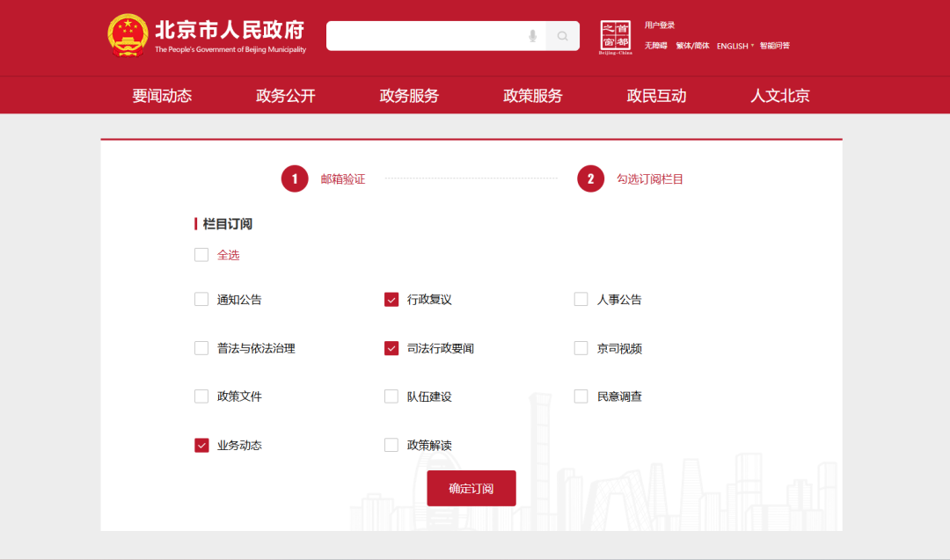Enable the 人事公告 checkbox
The image size is (950, 560).
point(581,300)
